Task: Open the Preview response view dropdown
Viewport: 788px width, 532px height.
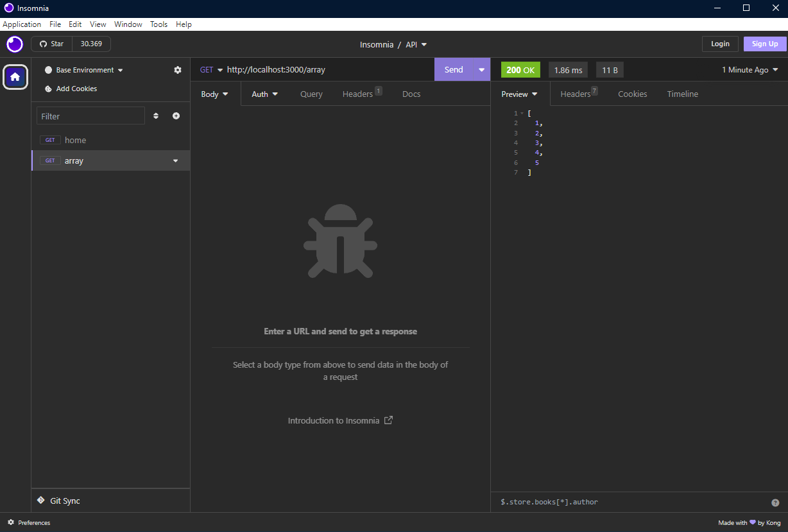Action: tap(519, 94)
